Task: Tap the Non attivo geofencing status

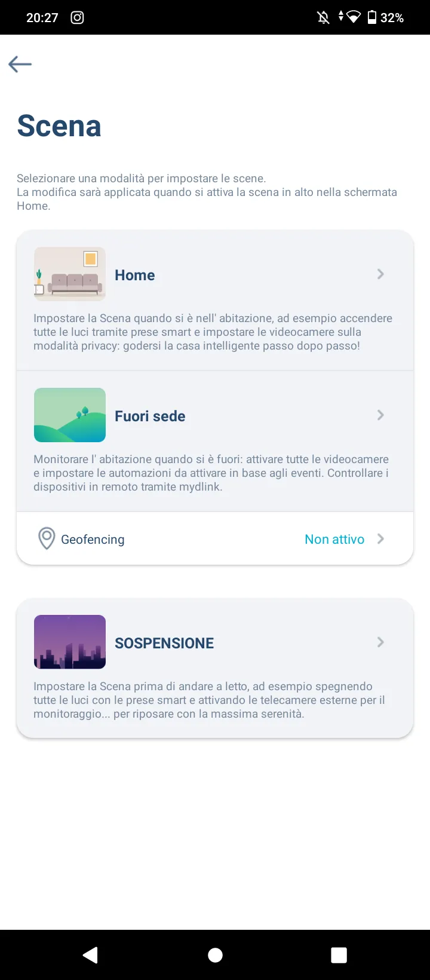Action: (x=334, y=539)
